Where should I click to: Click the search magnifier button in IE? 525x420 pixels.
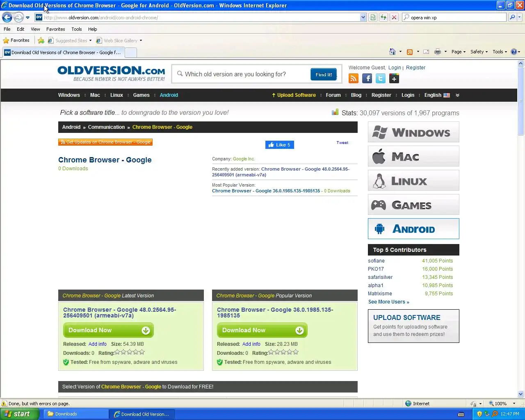pyautogui.click(x=512, y=17)
